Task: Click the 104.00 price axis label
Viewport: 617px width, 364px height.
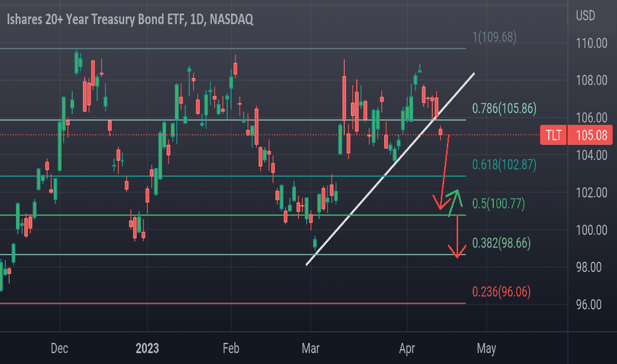Action: click(x=591, y=155)
